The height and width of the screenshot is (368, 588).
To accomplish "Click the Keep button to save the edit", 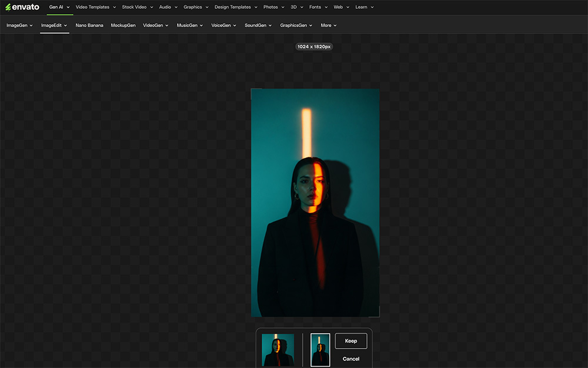I will [350, 341].
